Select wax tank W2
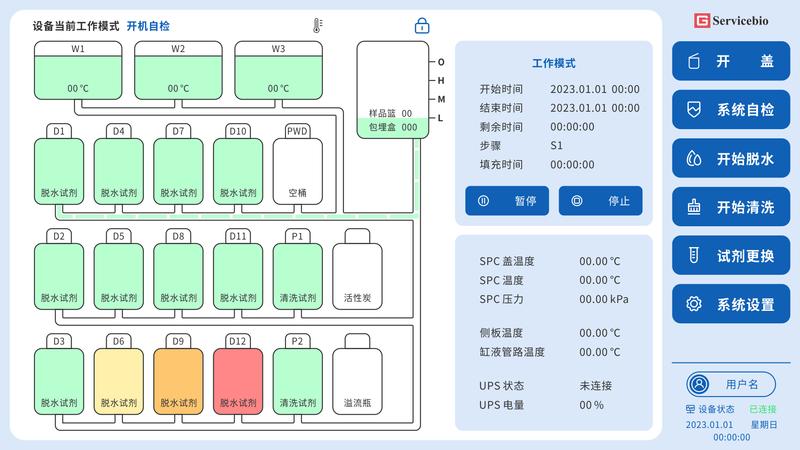Image resolution: width=800 pixels, height=450 pixels. coord(178,70)
